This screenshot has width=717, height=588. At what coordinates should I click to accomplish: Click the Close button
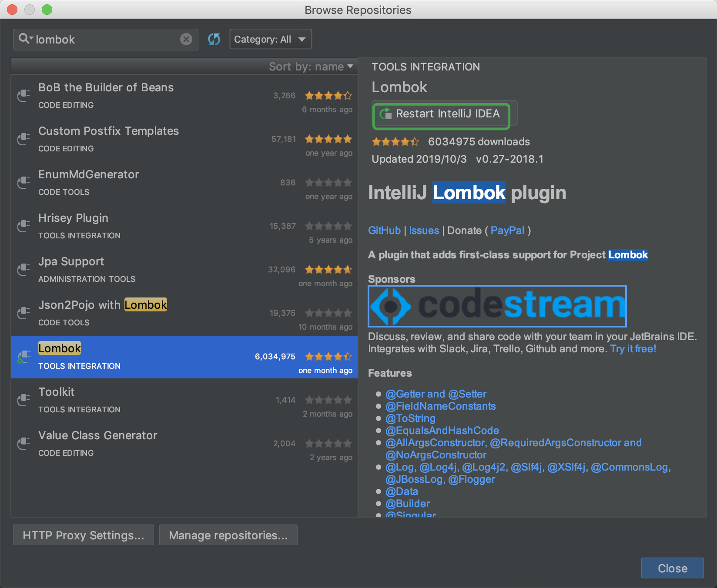[673, 568]
